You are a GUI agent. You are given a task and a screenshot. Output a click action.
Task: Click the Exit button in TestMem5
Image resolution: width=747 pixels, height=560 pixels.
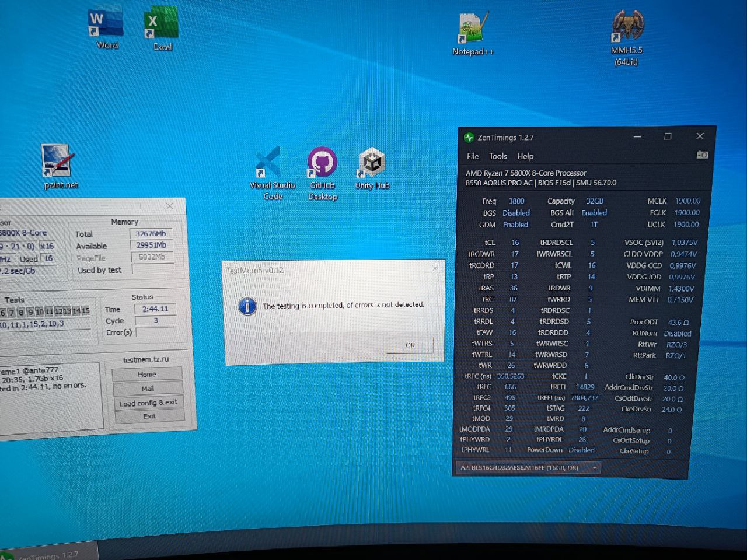(x=149, y=416)
